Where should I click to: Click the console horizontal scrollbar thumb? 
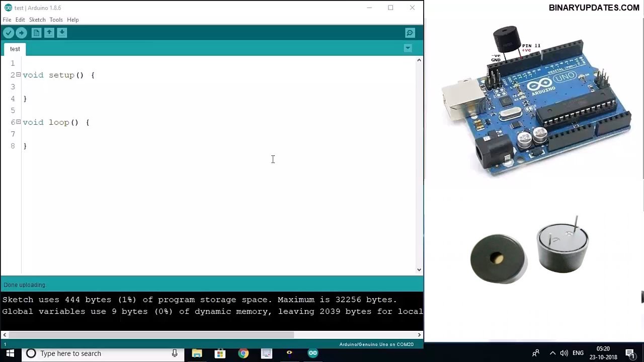pyautogui.click(x=151, y=335)
